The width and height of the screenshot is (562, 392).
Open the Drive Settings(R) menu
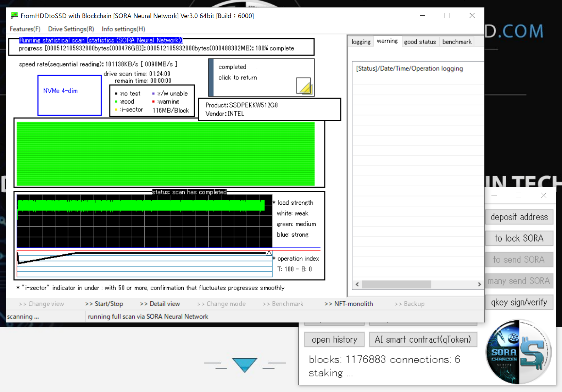coord(71,29)
